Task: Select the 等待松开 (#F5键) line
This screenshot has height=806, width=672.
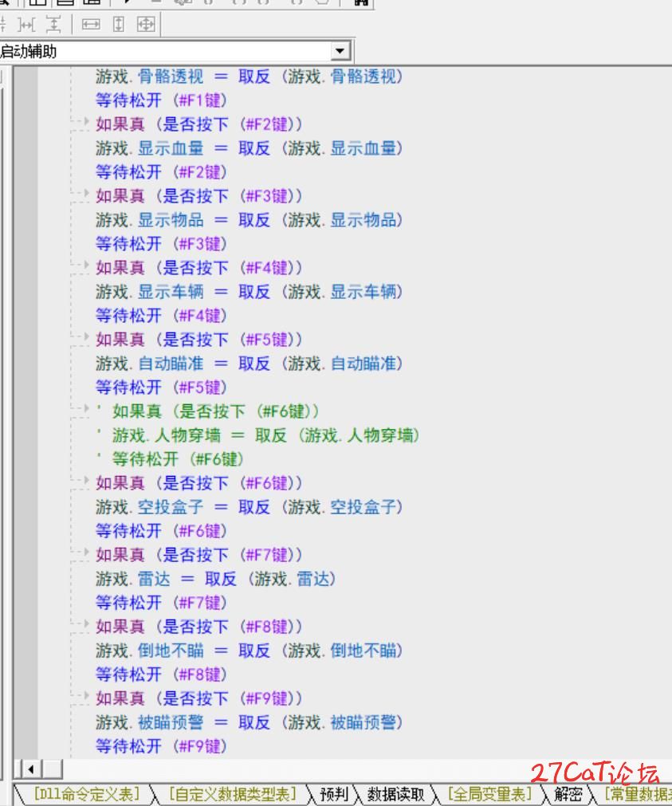Action: click(161, 387)
